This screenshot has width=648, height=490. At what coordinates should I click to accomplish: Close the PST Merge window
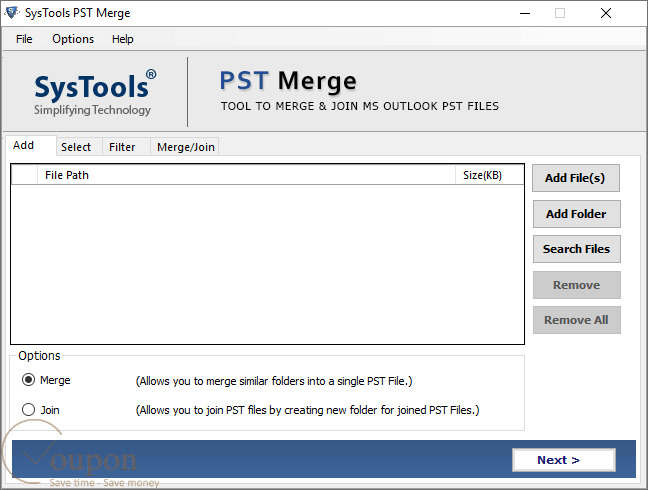606,13
